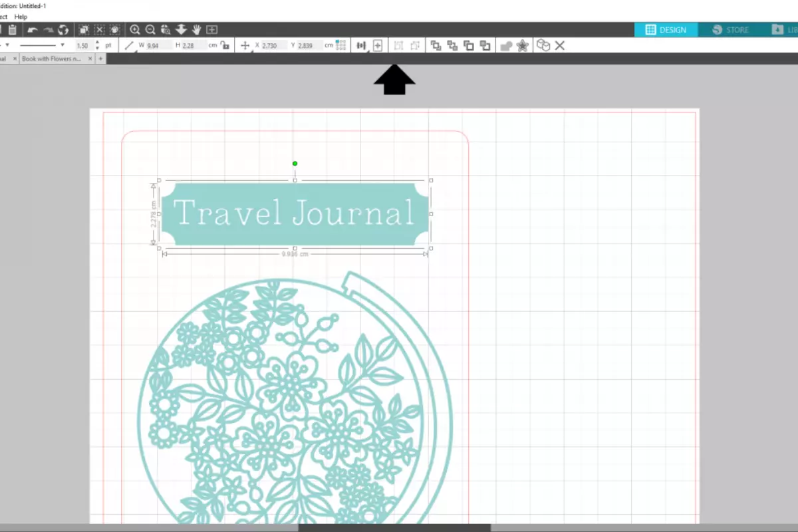This screenshot has height=532, width=798.
Task: Click the Width field showing 9.94
Action: point(158,45)
